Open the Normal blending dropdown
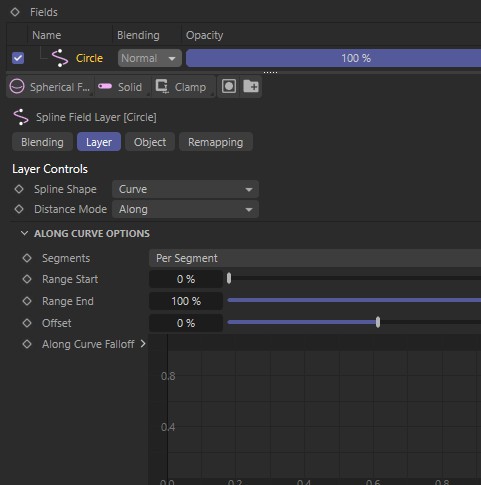Image resolution: width=481 pixels, height=485 pixels. point(150,58)
